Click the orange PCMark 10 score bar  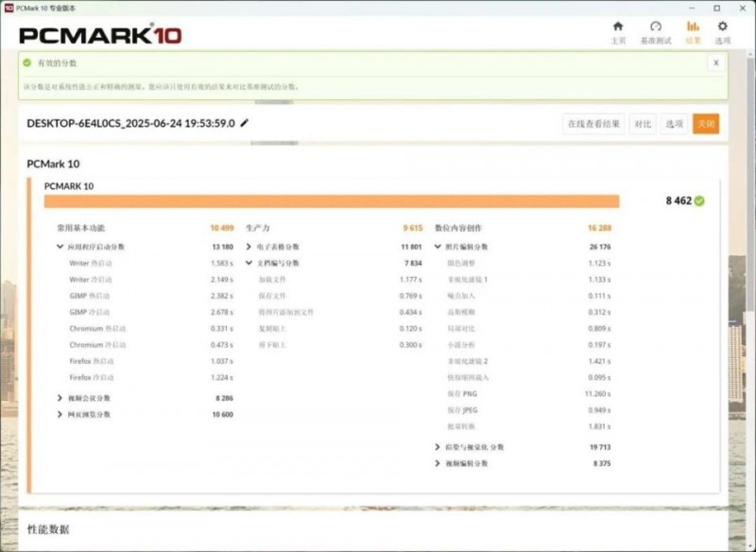tap(331, 201)
